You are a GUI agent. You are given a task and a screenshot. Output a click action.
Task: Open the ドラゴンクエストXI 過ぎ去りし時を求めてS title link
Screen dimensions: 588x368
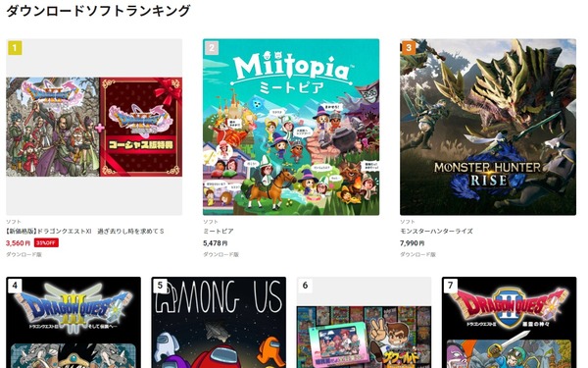(x=85, y=232)
